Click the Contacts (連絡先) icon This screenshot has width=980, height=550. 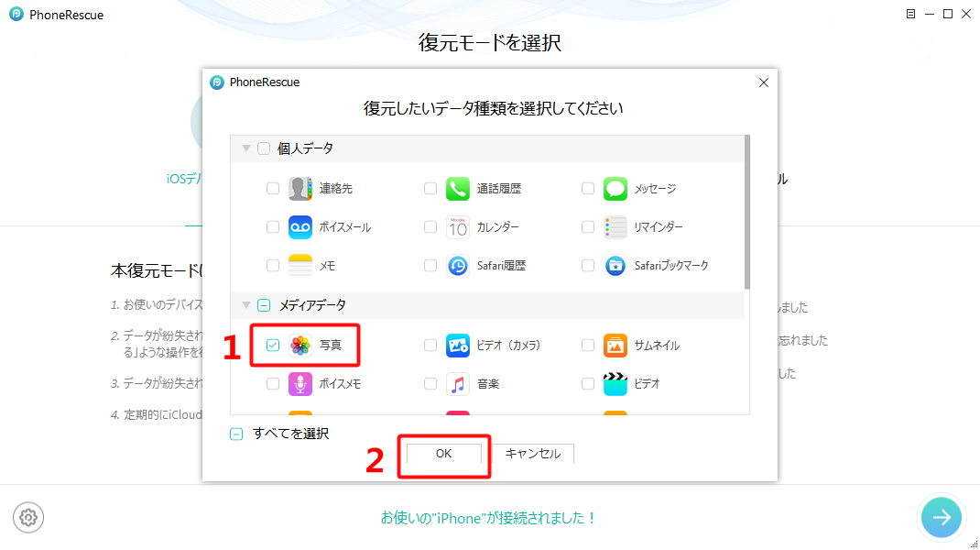coord(300,188)
